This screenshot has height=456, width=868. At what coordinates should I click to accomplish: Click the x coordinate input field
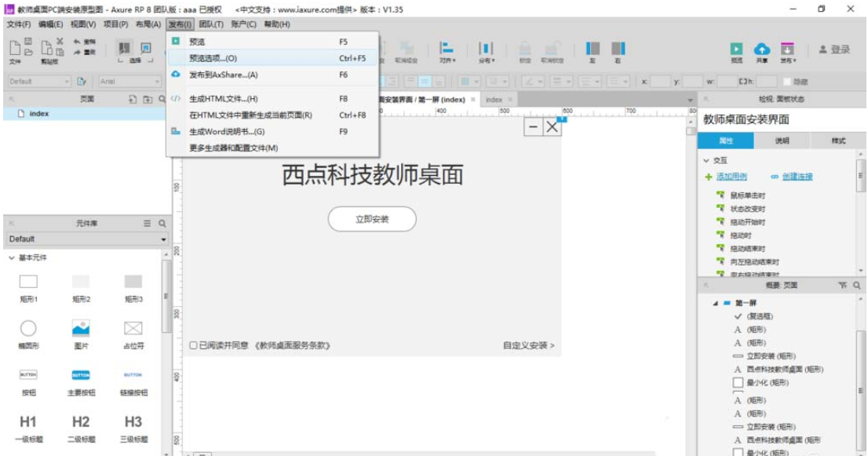pos(662,81)
